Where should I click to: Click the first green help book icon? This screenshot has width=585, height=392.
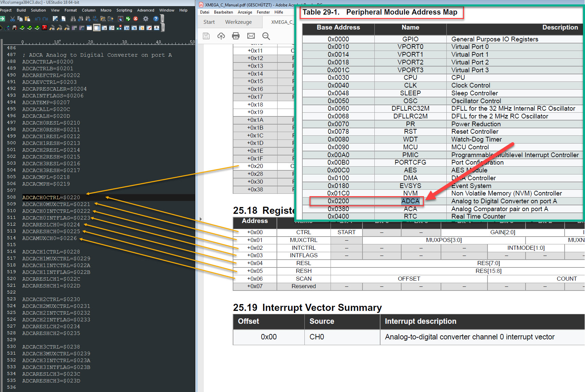[x=22, y=28]
